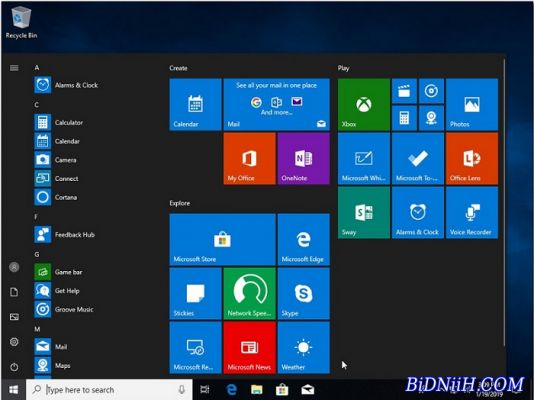The height and width of the screenshot is (400, 534).
Task: Open Settings gear in the Start sidebar
Action: pos(14,342)
